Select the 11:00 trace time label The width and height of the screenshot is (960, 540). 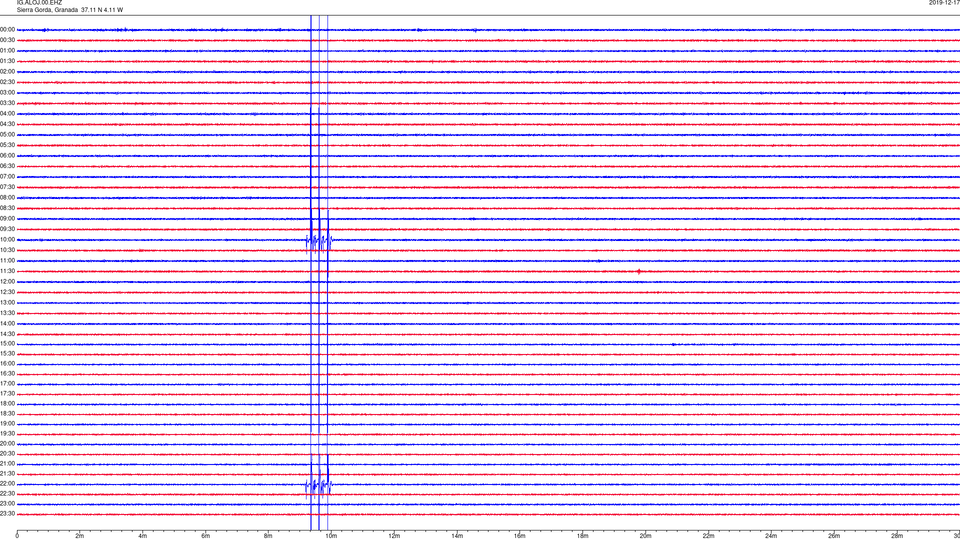[7, 261]
